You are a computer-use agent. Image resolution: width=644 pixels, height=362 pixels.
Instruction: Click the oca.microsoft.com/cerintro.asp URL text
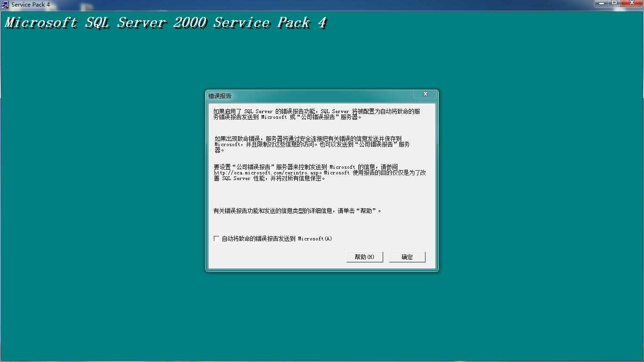[266, 173]
